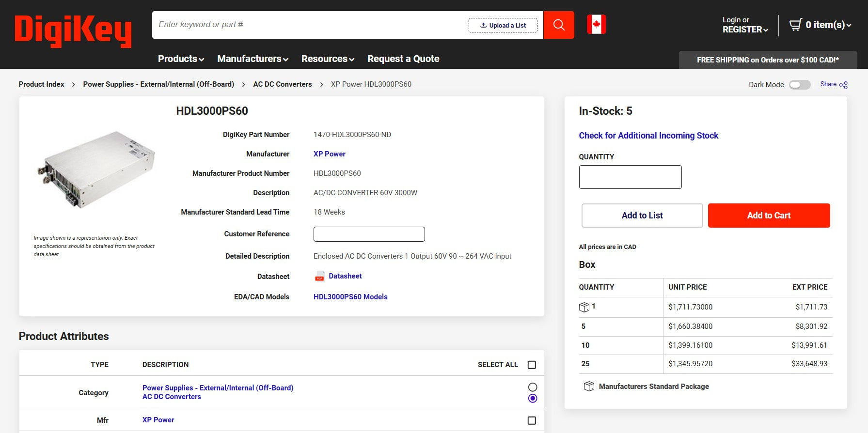
Task: Open HDL3000PS60 Models link
Action: point(350,297)
